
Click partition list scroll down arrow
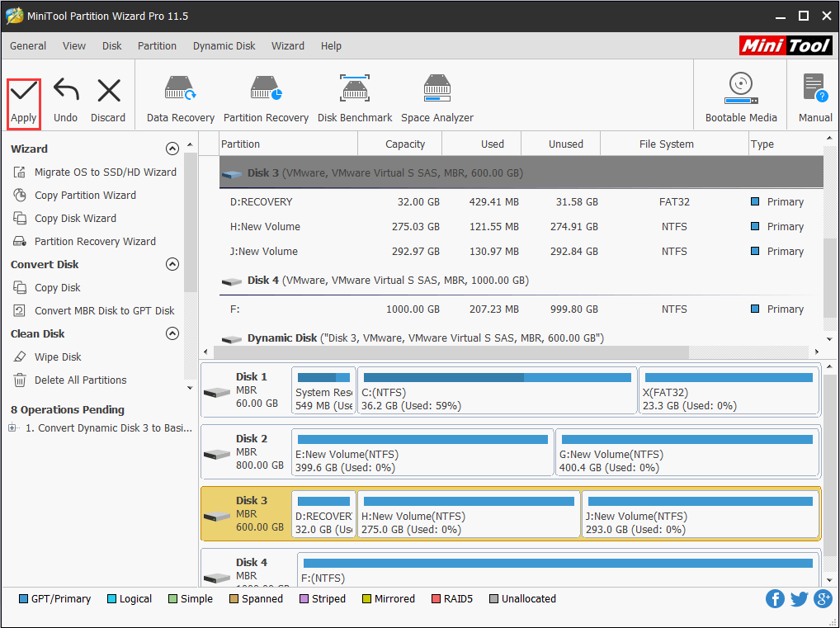point(829,338)
